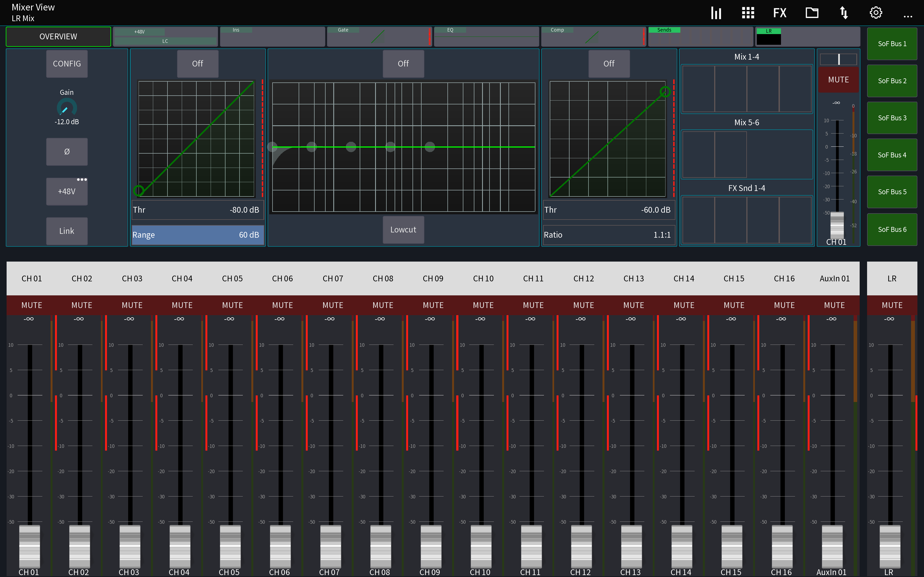Open the metering view via bar-chart icon

click(x=716, y=13)
